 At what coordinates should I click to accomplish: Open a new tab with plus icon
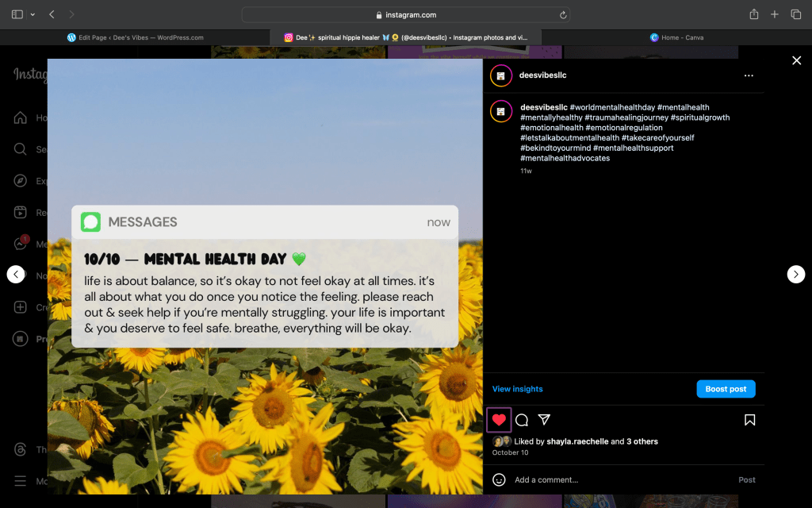[775, 14]
